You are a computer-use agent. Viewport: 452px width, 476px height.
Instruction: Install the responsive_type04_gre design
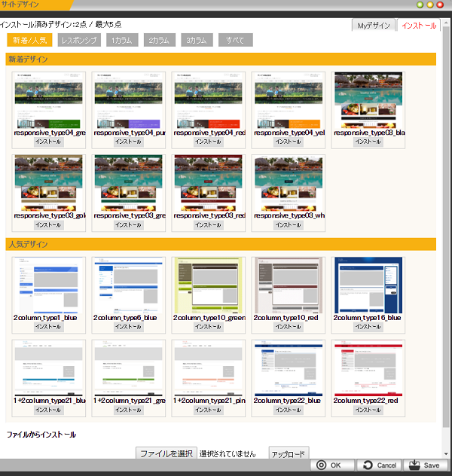tap(48, 142)
